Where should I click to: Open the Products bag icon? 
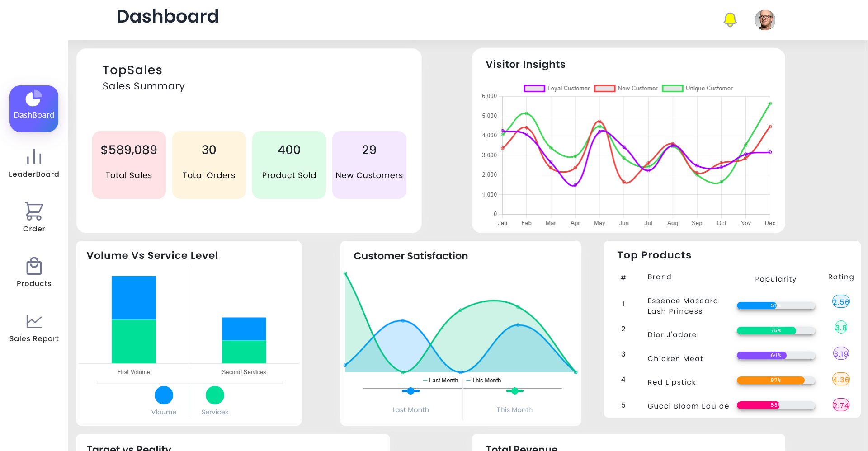pyautogui.click(x=34, y=266)
